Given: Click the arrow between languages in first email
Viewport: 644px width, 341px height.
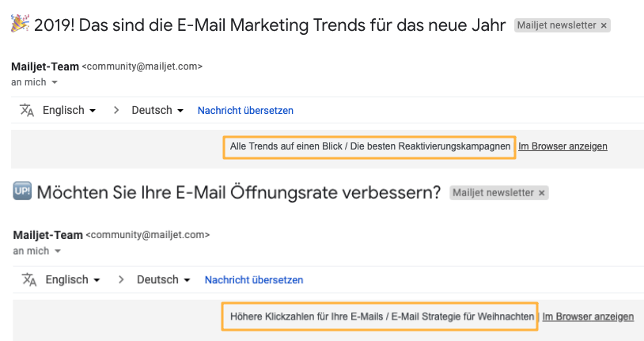Looking at the screenshot, I should pyautogui.click(x=116, y=110).
